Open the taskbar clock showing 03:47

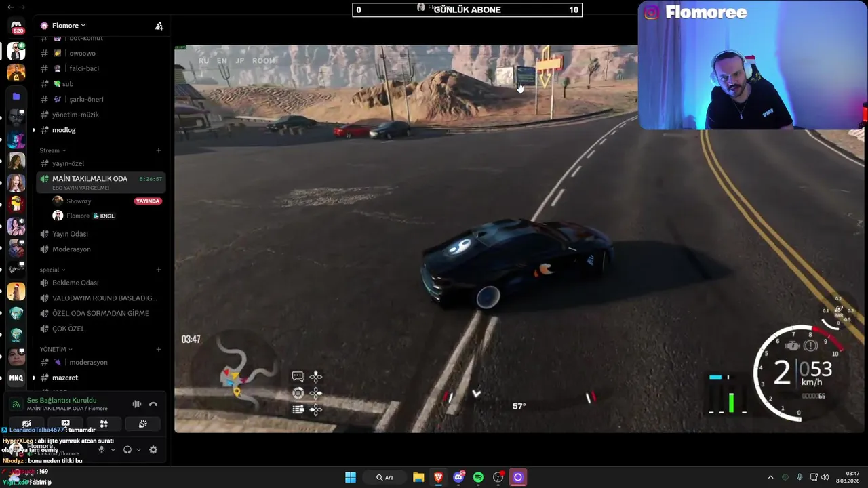coord(848,477)
